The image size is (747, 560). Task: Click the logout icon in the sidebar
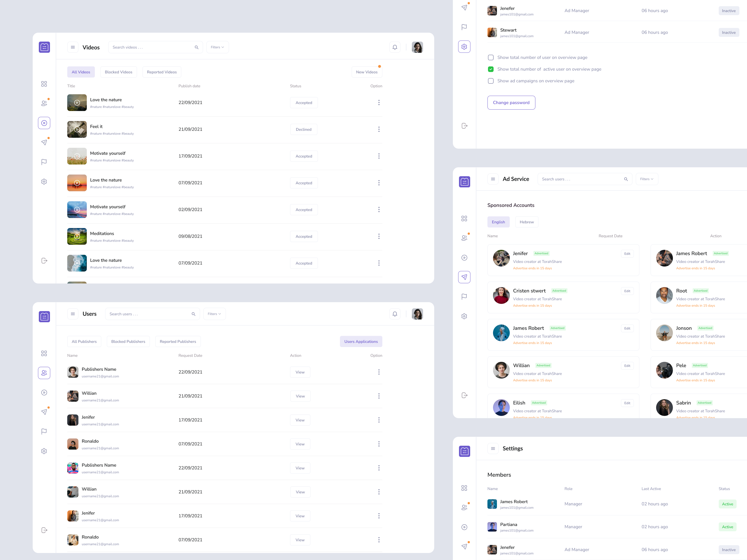44,260
